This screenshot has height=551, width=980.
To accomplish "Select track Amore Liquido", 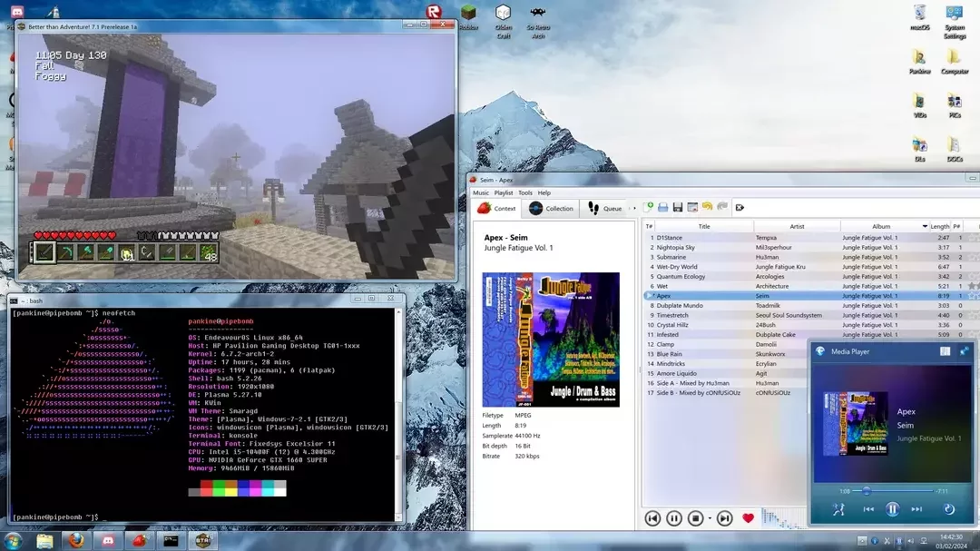I will click(x=725, y=373).
